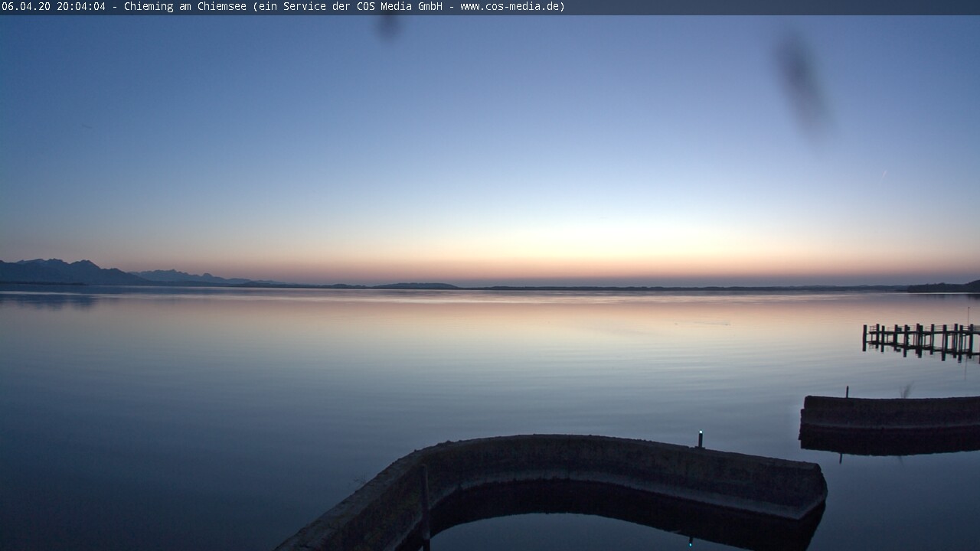Click the faint streak in the right sky
Viewport: 980px width, 551px height.
(x=884, y=174)
